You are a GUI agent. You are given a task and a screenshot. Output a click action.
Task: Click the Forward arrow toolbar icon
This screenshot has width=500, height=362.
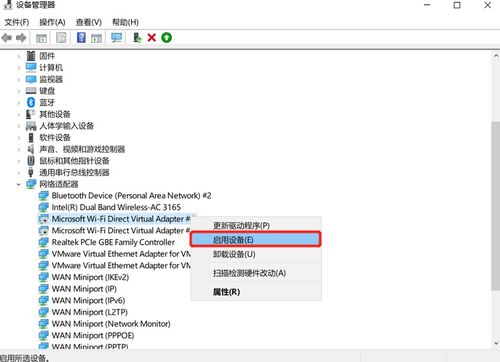coord(21,38)
